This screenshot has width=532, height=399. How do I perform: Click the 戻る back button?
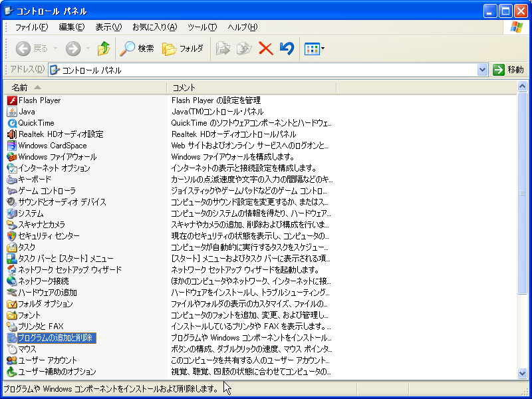coord(32,49)
